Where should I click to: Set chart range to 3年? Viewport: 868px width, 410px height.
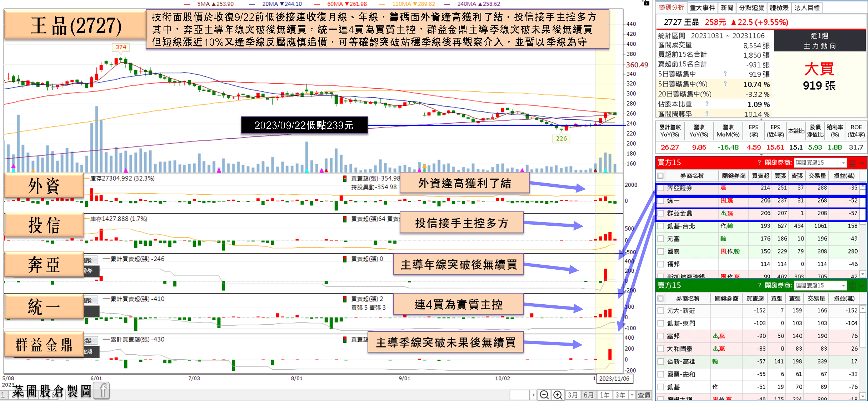620,395
